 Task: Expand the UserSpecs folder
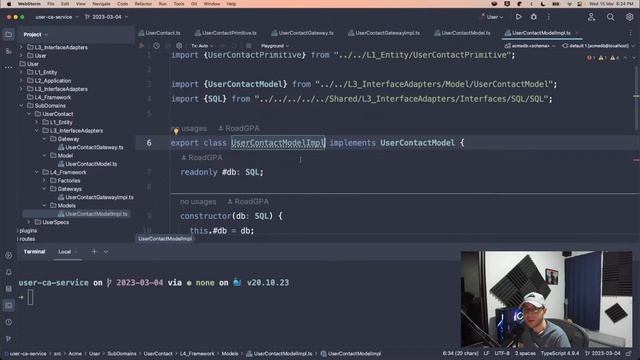point(29,222)
